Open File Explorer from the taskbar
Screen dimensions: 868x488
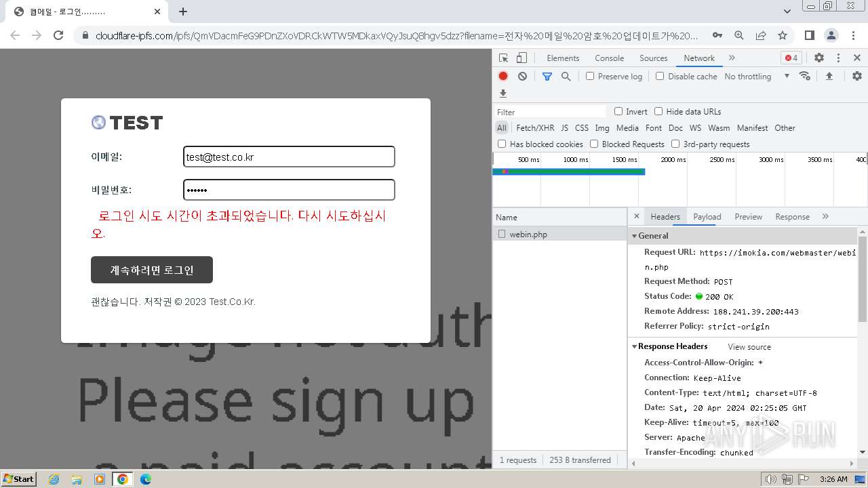pos(77,479)
